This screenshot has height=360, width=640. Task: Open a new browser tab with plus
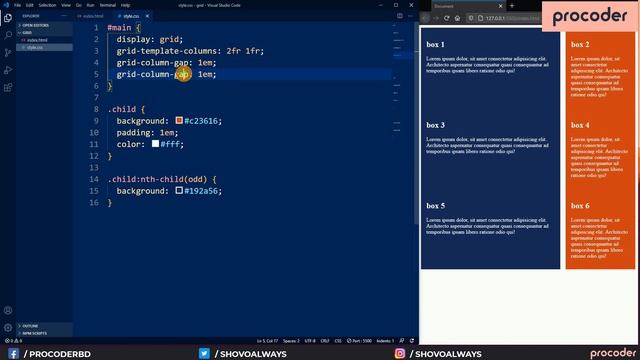click(x=512, y=6)
